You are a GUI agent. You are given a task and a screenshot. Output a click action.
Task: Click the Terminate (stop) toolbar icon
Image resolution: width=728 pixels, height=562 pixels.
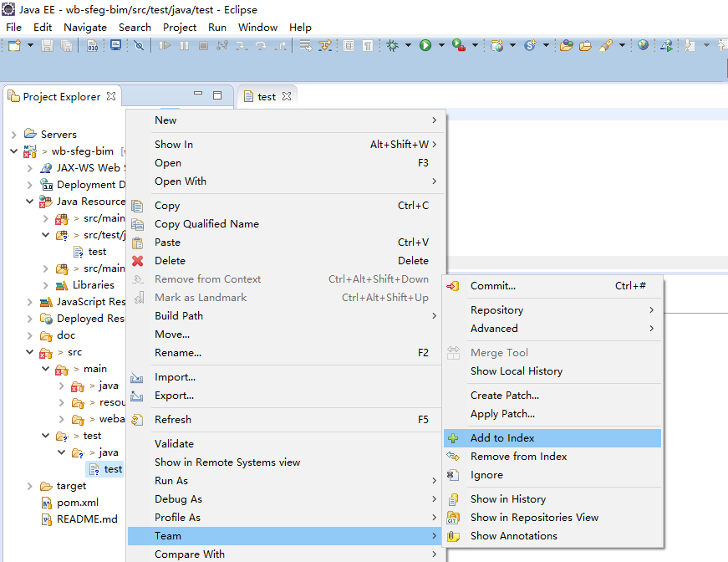point(203,45)
